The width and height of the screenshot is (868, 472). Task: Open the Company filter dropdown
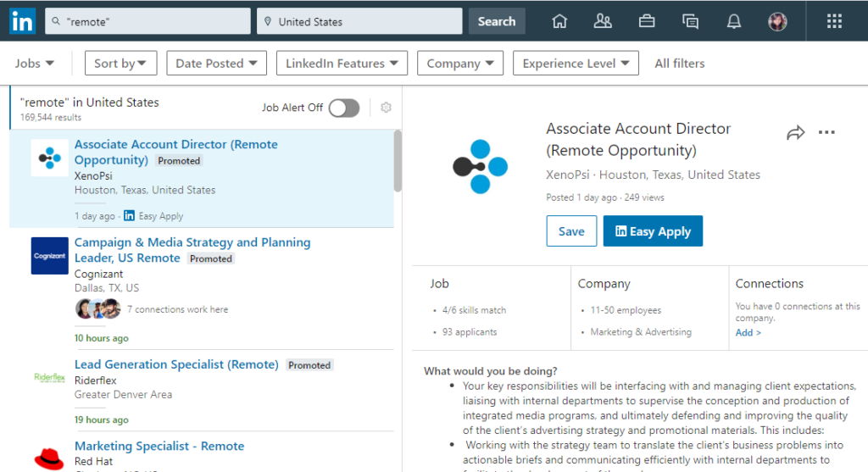point(460,64)
